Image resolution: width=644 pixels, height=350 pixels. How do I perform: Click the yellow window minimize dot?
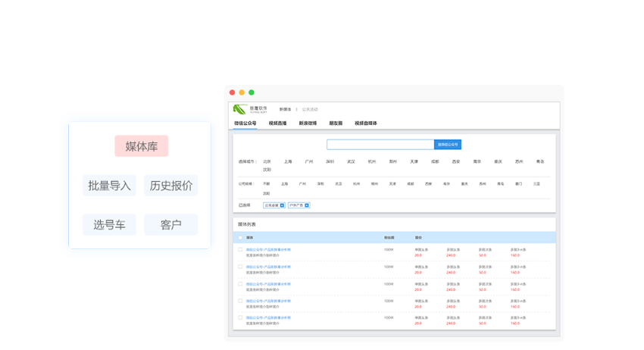click(x=242, y=92)
